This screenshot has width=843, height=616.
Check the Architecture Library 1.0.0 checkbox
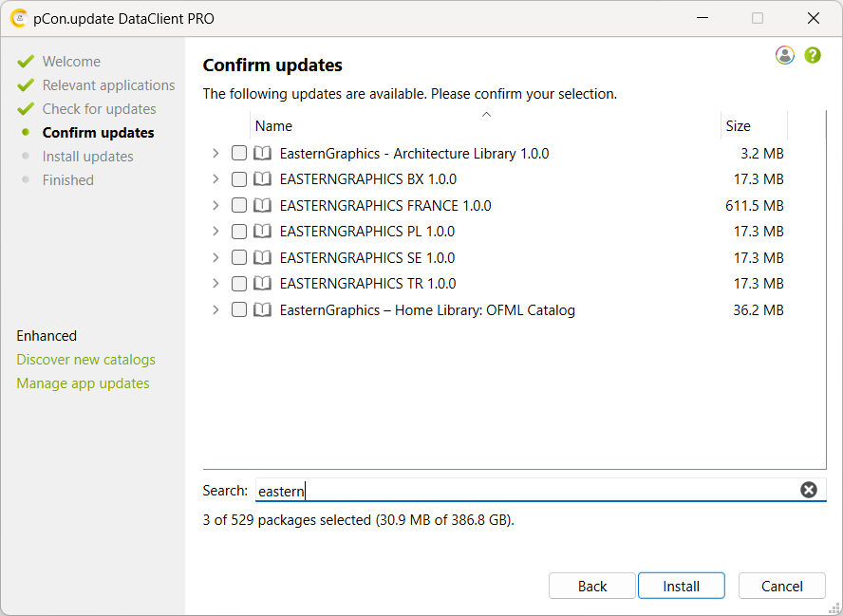click(239, 153)
